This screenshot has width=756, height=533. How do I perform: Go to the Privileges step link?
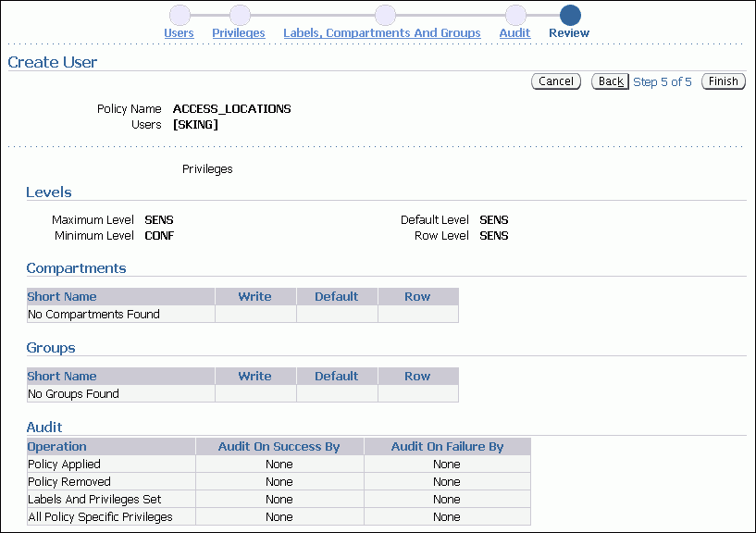pos(239,33)
